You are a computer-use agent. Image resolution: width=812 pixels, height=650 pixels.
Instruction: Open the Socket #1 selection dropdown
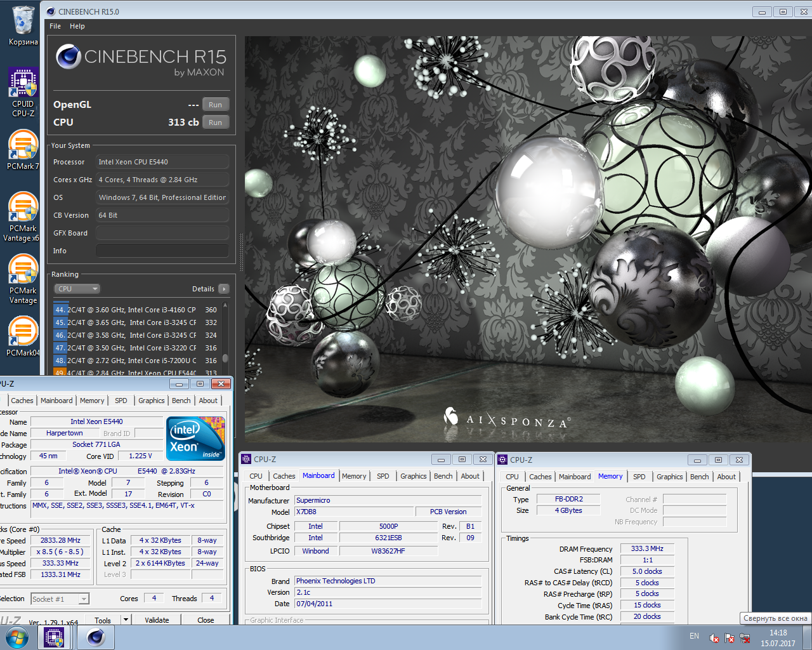60,599
